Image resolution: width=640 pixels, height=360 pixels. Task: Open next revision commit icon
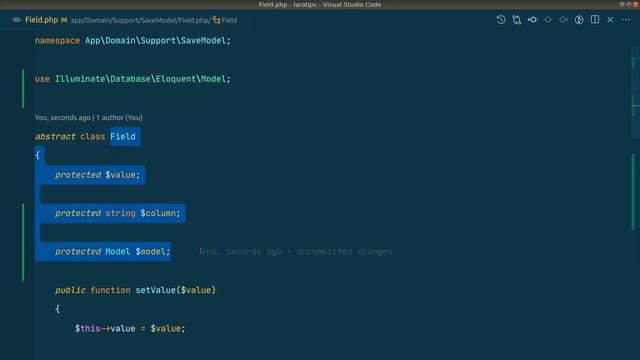563,20
